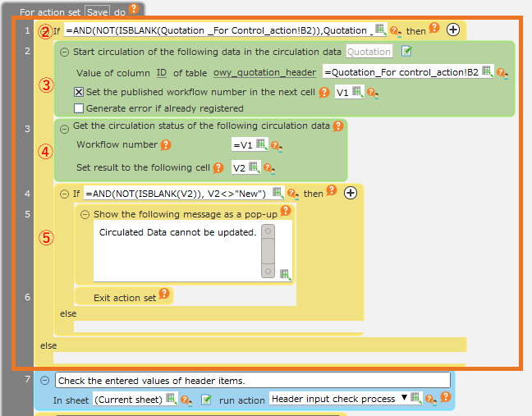Click help icon for 'Show the following message as a pop-up'
This screenshot has height=416, width=532.
pyautogui.click(x=286, y=211)
